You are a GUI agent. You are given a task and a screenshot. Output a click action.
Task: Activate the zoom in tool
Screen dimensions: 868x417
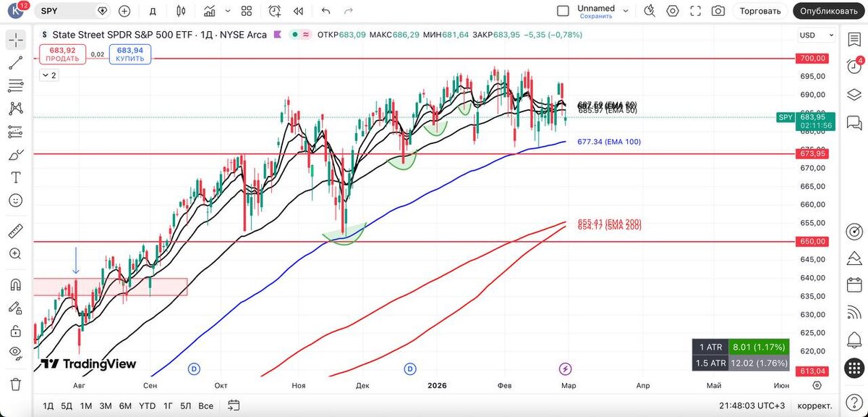pyautogui.click(x=16, y=253)
